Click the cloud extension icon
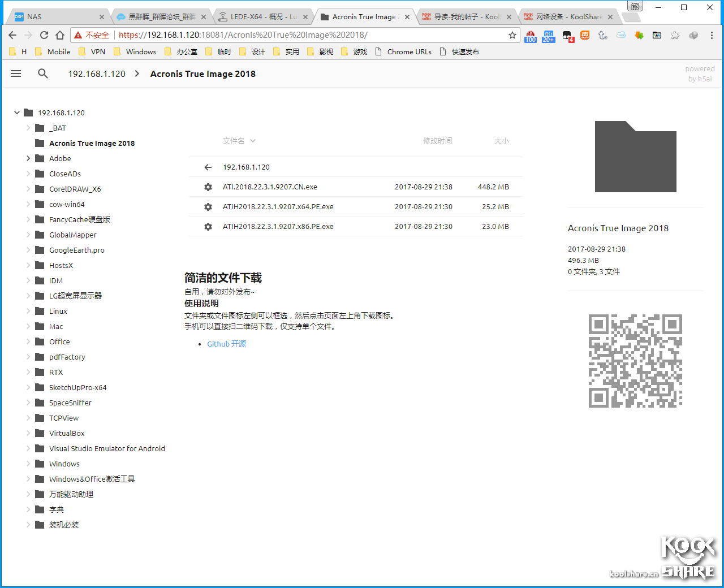 tap(621, 35)
